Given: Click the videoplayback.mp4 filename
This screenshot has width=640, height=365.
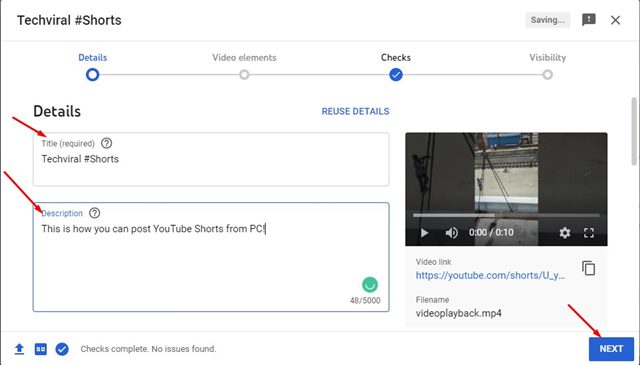Looking at the screenshot, I should tap(459, 314).
